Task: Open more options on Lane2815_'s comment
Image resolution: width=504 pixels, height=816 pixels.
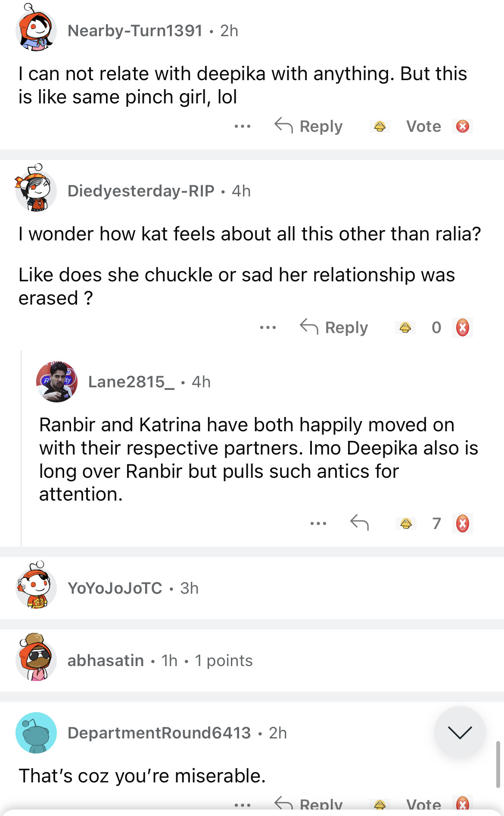Action: coord(318,523)
